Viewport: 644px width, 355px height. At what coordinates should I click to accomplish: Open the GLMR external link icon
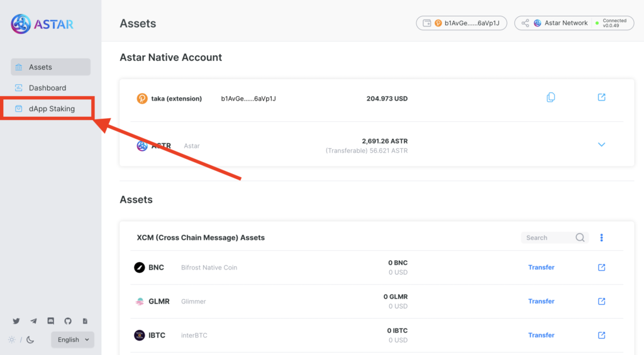[602, 301]
